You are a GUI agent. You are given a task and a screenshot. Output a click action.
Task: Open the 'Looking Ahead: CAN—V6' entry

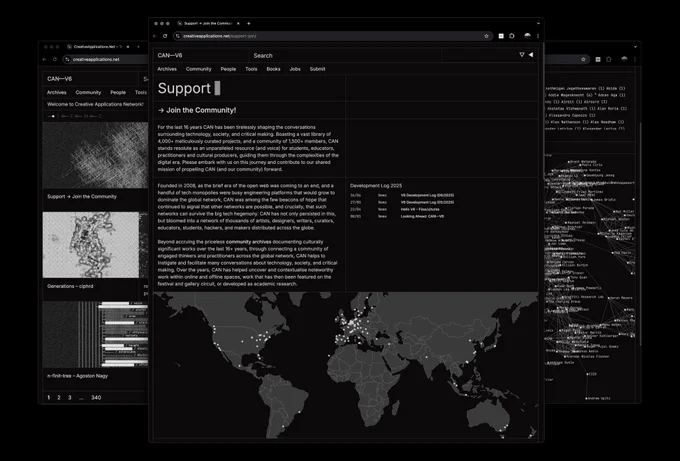coord(422,216)
